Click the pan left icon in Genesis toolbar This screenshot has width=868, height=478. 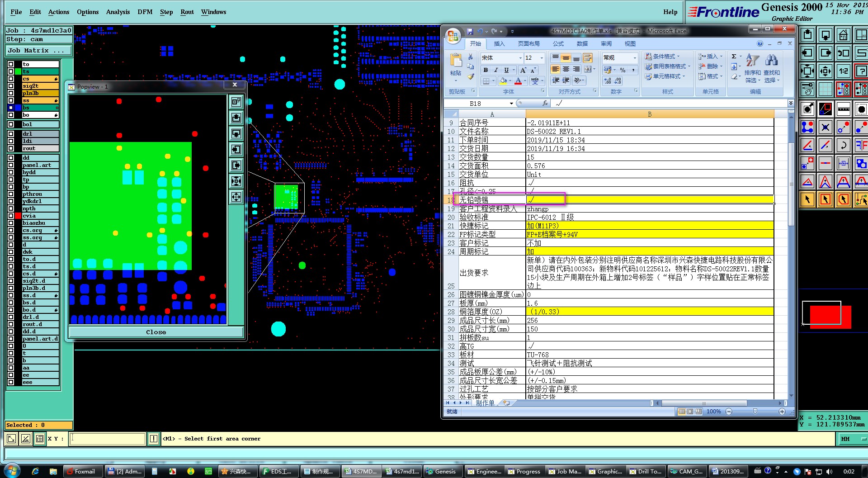807,53
